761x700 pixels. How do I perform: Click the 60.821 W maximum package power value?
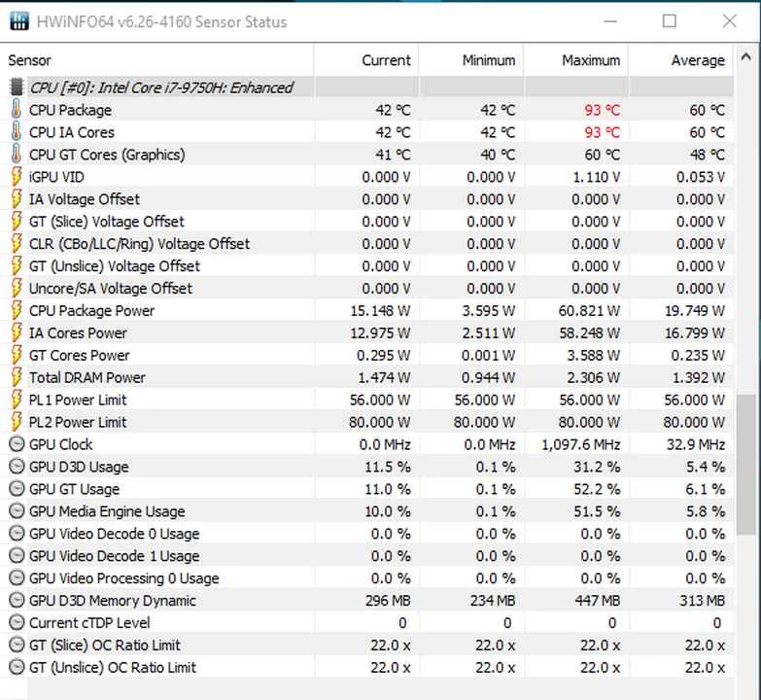coord(589,311)
